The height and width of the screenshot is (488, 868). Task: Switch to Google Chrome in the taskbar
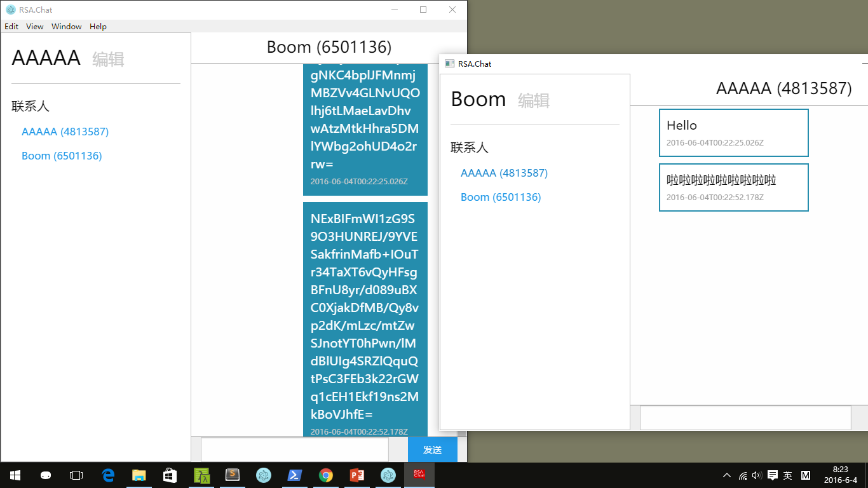(326, 475)
